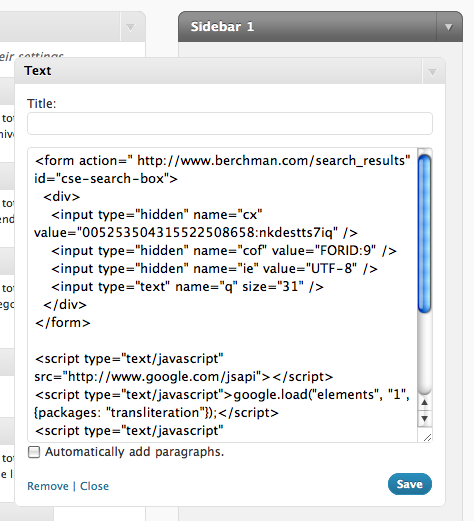The height and width of the screenshot is (521, 474).
Task: Click the packages transliteration line
Action: [x=156, y=413]
